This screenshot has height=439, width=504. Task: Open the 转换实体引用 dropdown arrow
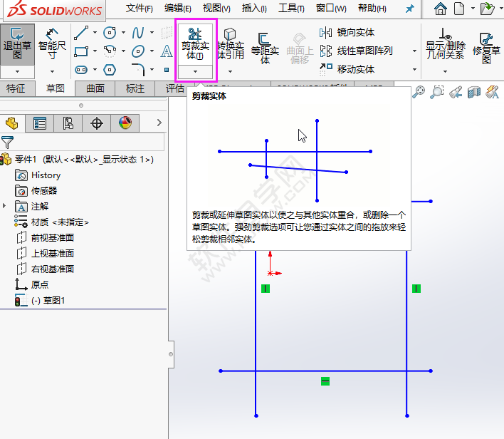[230, 72]
